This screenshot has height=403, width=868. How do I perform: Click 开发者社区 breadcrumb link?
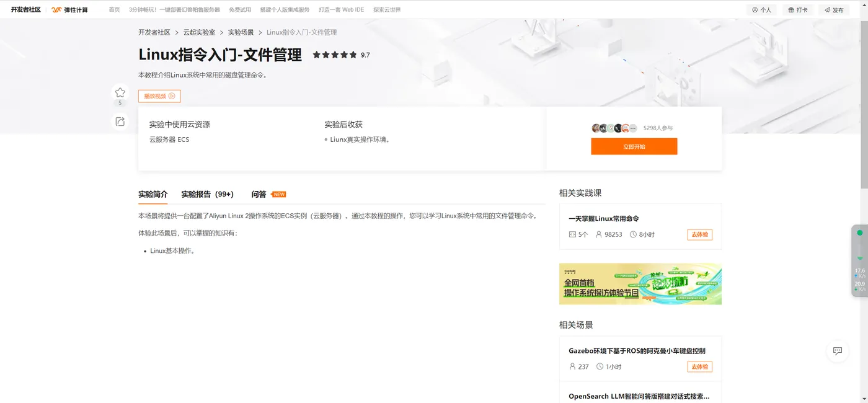(154, 32)
